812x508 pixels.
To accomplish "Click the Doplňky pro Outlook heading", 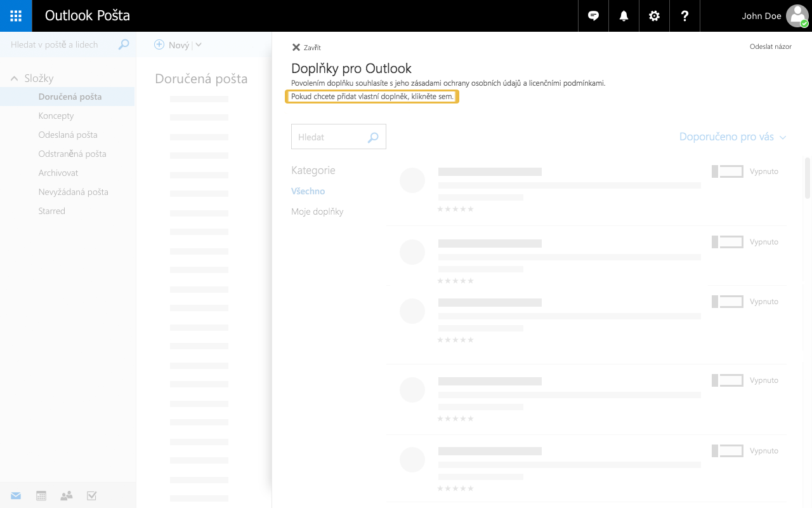I will click(x=351, y=69).
